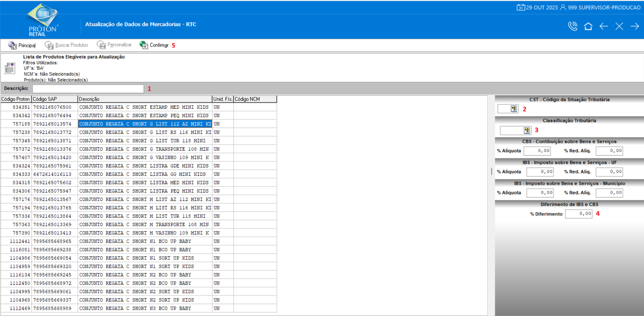Screen dimensions: 644x316
Task: Click the back arrow navigation icon
Action: [604, 26]
